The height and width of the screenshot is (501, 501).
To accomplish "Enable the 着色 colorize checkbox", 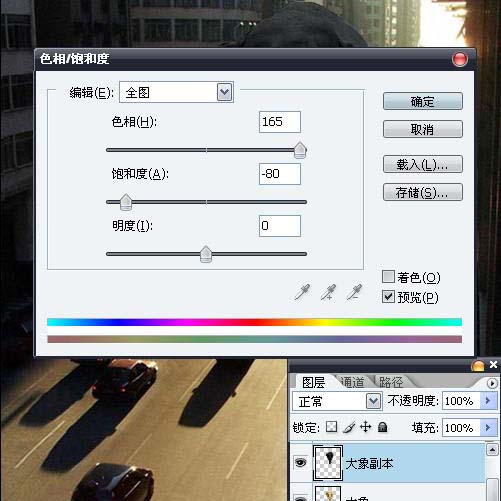I will [388, 276].
